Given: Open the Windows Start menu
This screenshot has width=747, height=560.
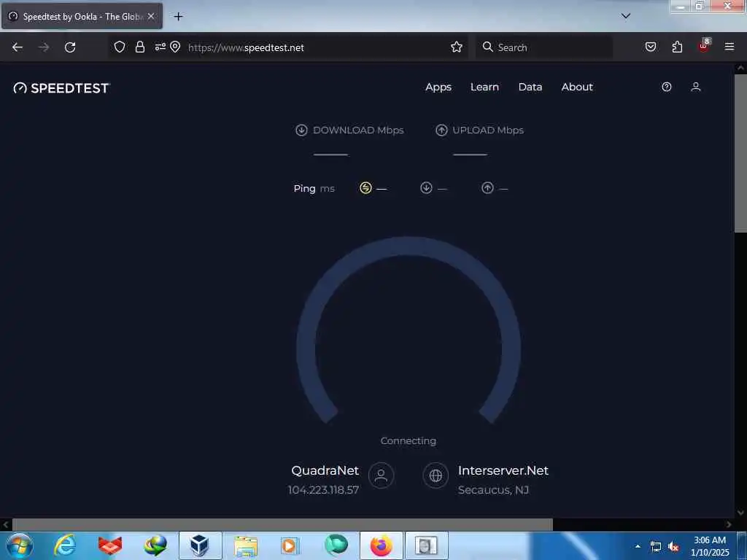Looking at the screenshot, I should 20,545.
